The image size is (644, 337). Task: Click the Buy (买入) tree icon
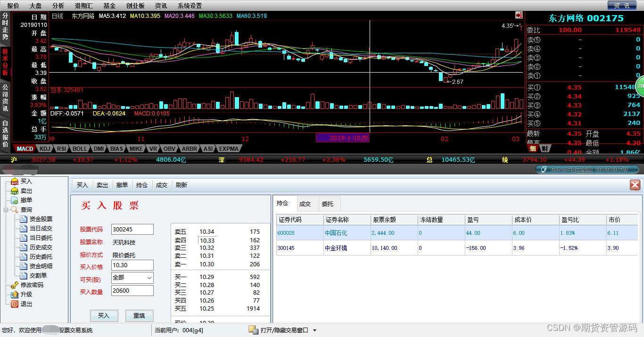15,181
